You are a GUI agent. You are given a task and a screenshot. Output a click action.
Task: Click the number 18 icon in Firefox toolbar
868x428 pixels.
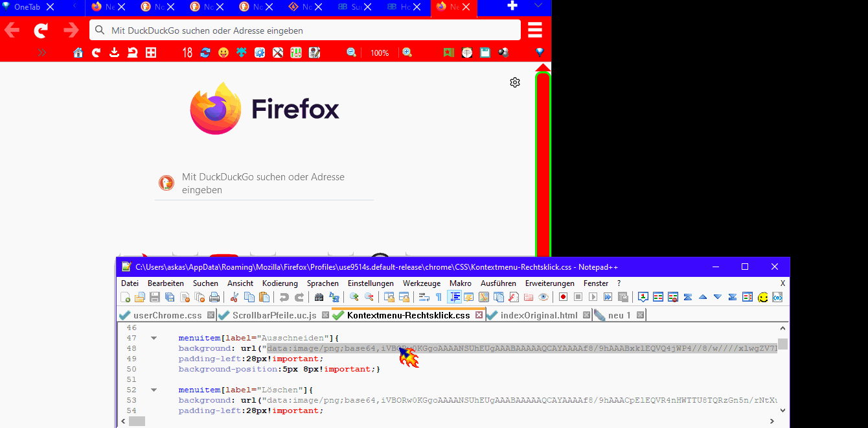click(x=187, y=53)
